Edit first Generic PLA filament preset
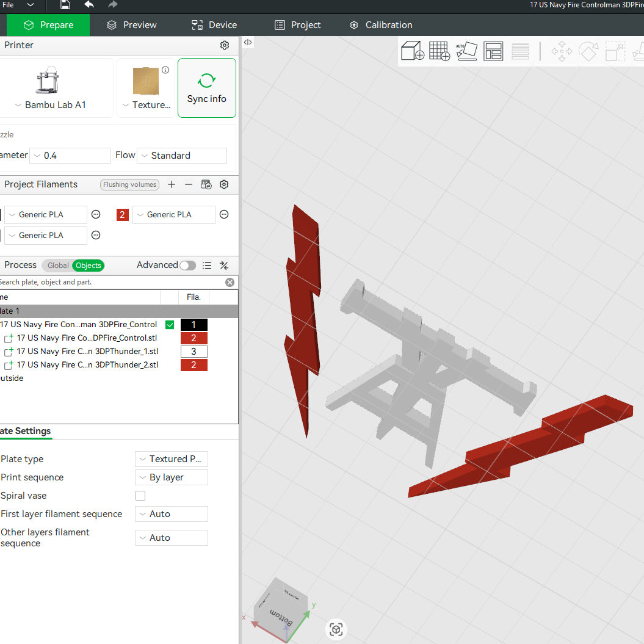Image resolution: width=644 pixels, height=644 pixels. point(96,214)
